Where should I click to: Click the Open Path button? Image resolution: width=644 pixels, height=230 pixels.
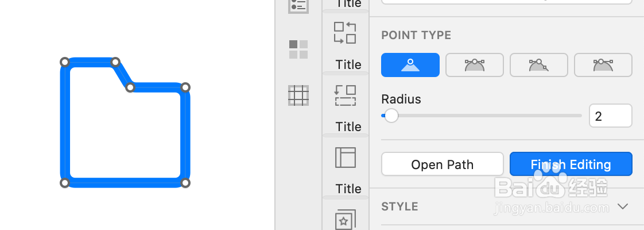(443, 164)
